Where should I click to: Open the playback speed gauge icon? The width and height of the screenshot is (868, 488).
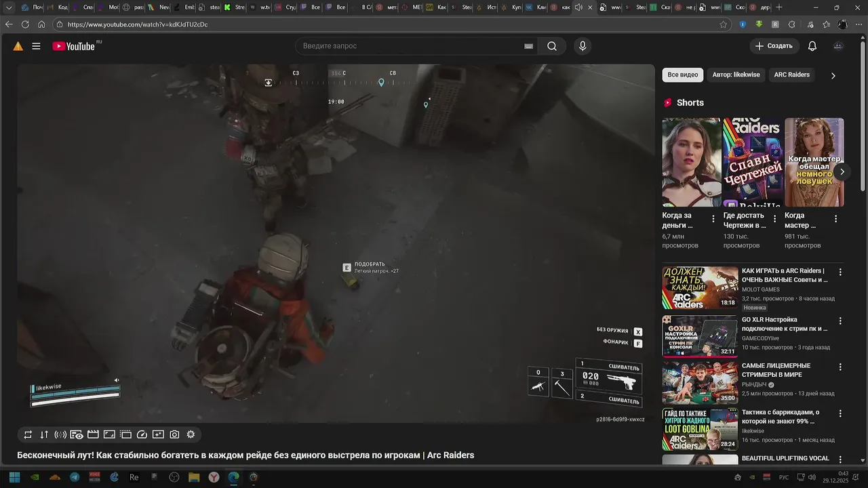(142, 434)
